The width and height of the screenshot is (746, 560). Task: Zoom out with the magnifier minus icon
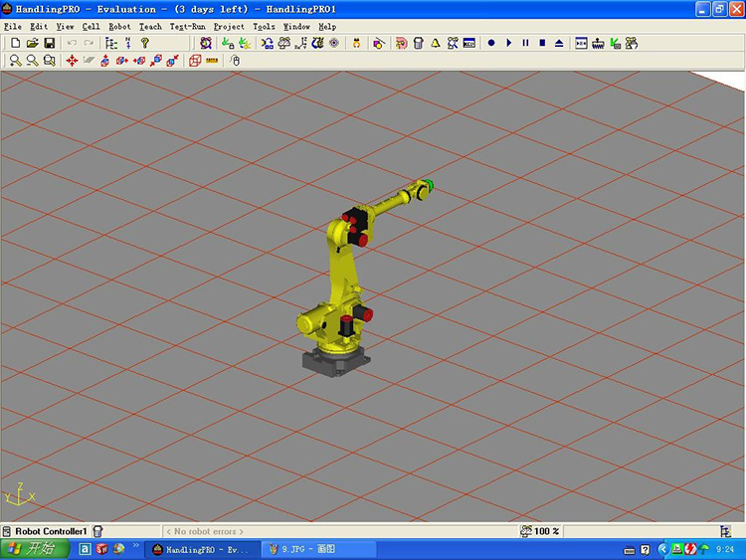[32, 61]
